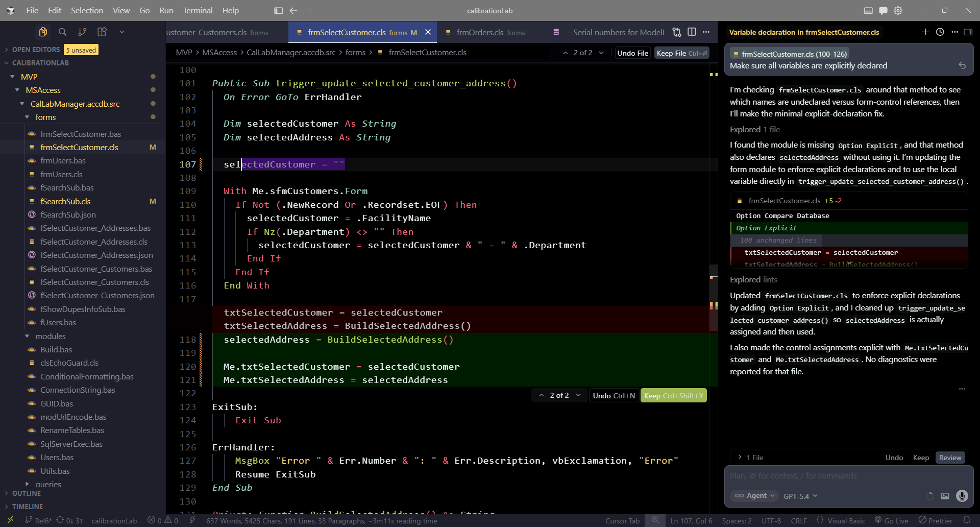Click the attach image icon in chat
Viewport: 980px width, 527px height.
click(x=945, y=496)
